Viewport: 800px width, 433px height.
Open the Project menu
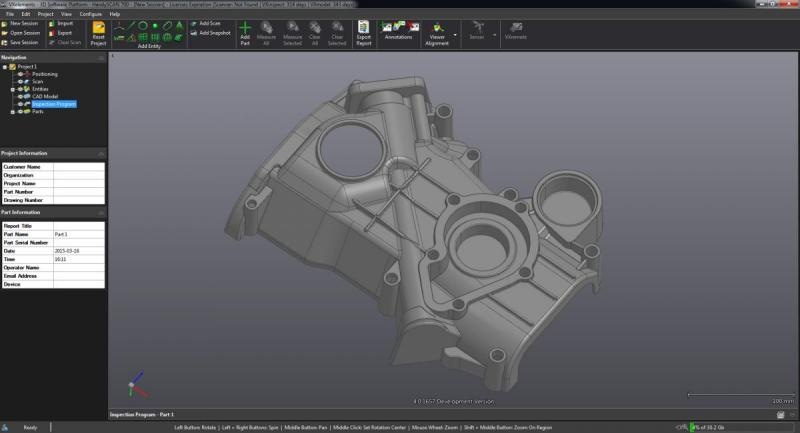point(45,14)
